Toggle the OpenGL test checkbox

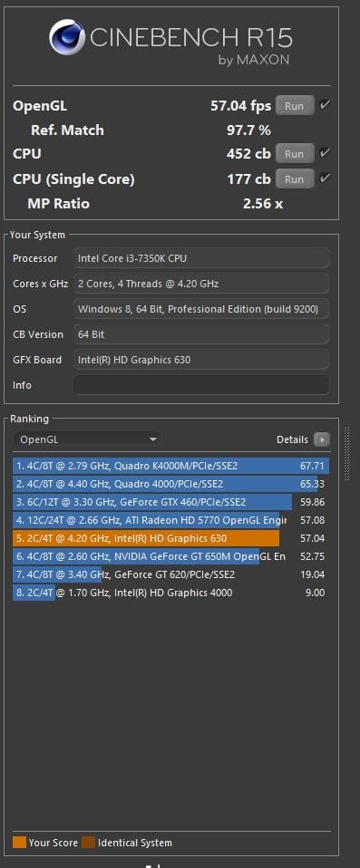coord(326,104)
